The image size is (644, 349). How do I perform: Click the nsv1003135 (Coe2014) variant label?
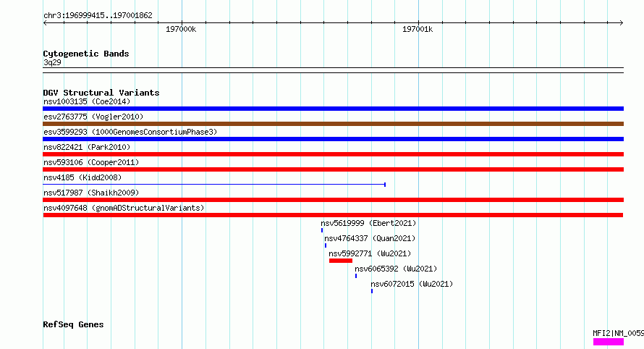pos(87,101)
